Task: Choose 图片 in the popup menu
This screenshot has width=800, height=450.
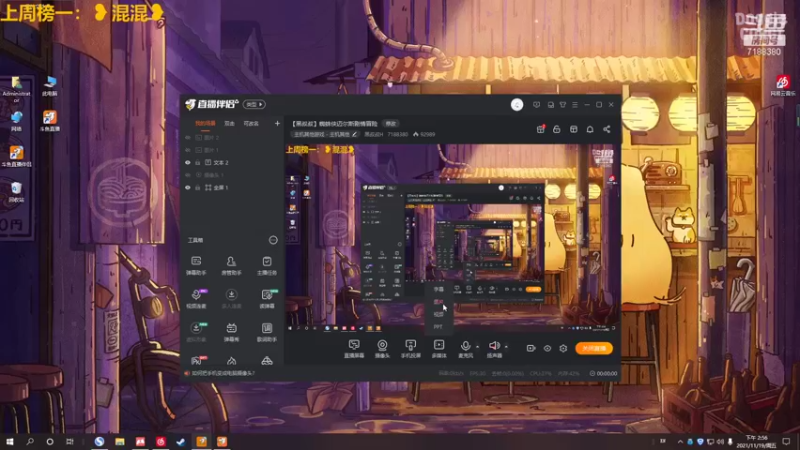Action: coord(438,302)
